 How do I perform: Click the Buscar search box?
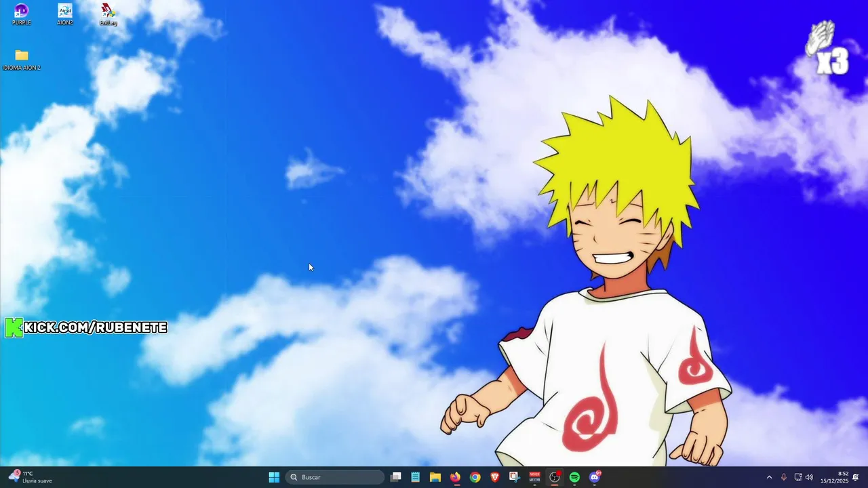click(x=336, y=477)
